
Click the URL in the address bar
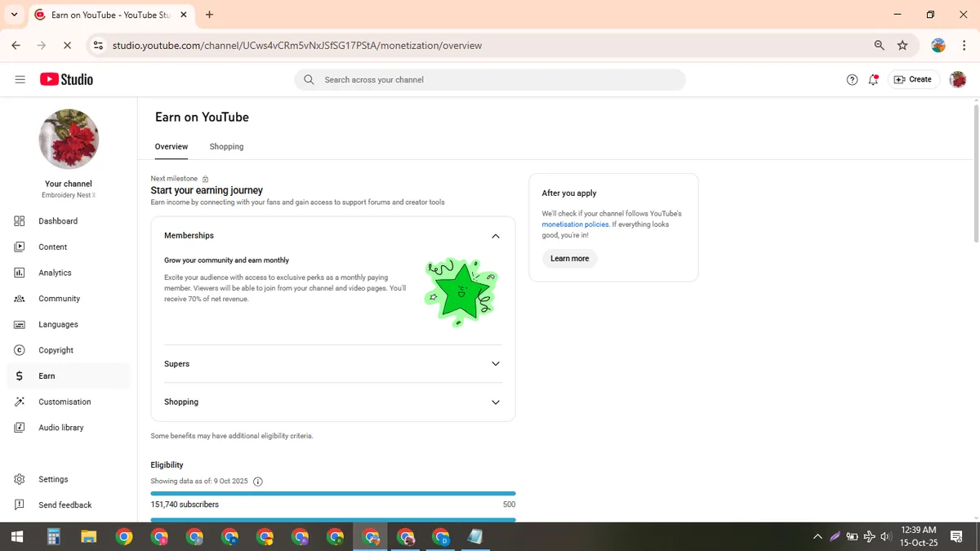(297, 46)
